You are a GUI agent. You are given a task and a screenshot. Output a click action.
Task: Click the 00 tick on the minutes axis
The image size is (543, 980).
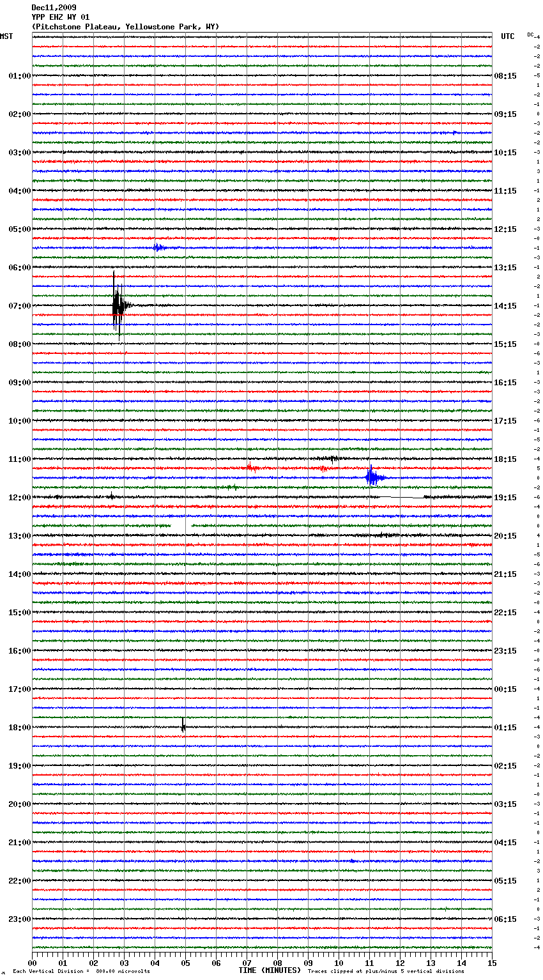pyautogui.click(x=33, y=963)
